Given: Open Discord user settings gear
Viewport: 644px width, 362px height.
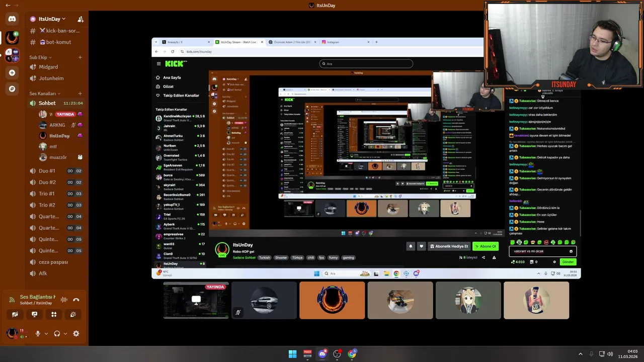Looking at the screenshot, I should pyautogui.click(x=76, y=333).
